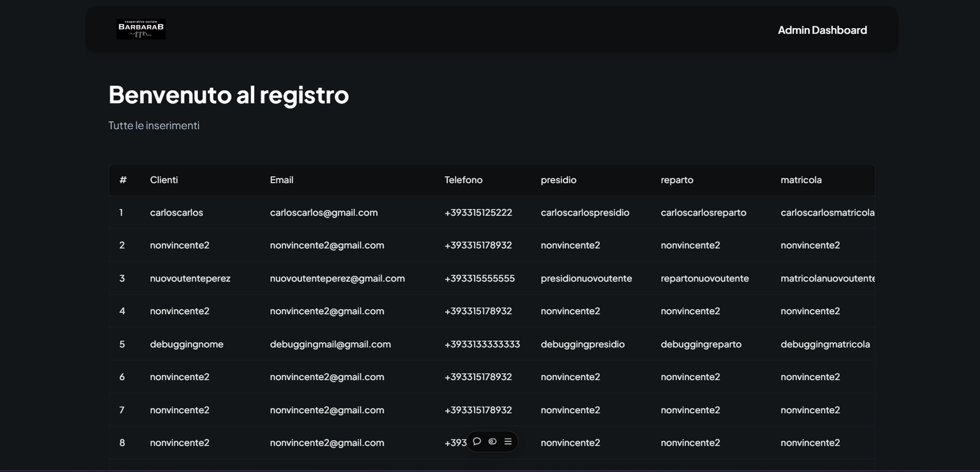Viewport: 980px width, 472px height.
Task: Click the Clienti column header
Action: pyautogui.click(x=164, y=180)
